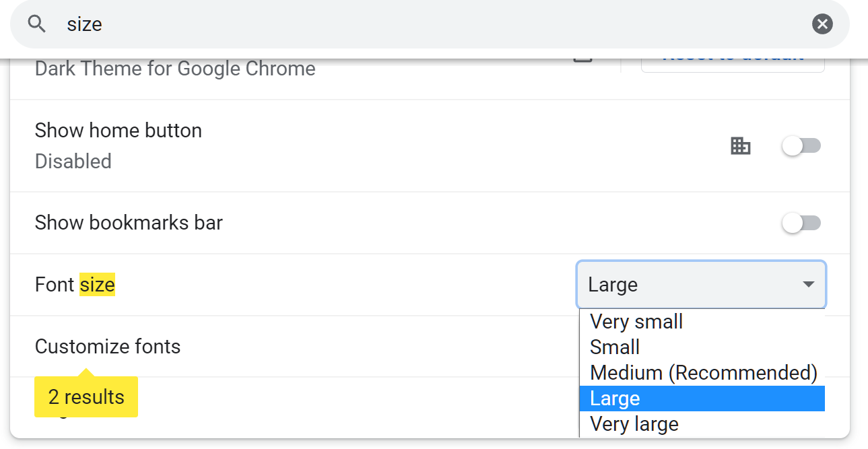Click the magnifier search icon

point(37,24)
